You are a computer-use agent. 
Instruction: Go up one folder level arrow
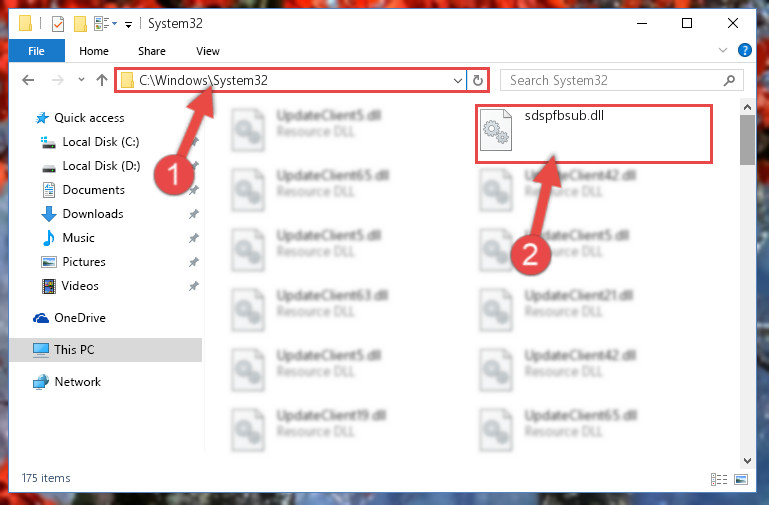tap(102, 80)
